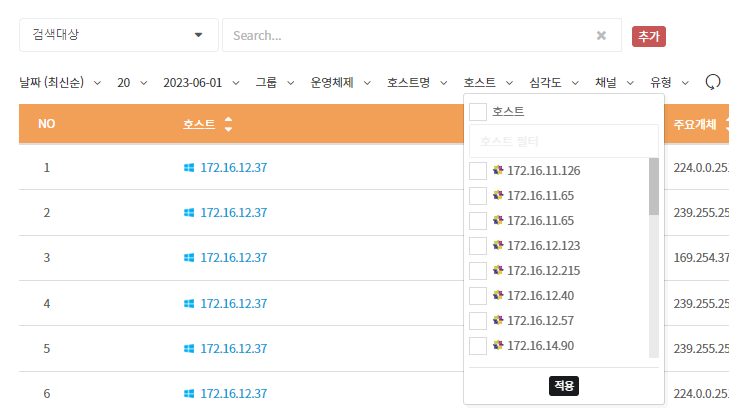Viewport: 729px width, 412px height.
Task: Click Windows icon in row 1
Action: tap(189, 167)
